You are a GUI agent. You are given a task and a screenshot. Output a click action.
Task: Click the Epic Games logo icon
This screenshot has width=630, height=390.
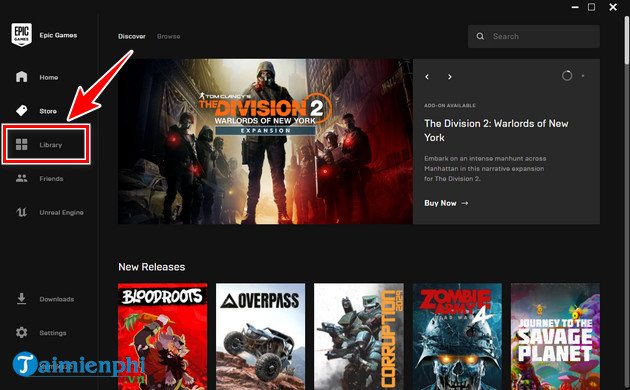click(x=21, y=35)
